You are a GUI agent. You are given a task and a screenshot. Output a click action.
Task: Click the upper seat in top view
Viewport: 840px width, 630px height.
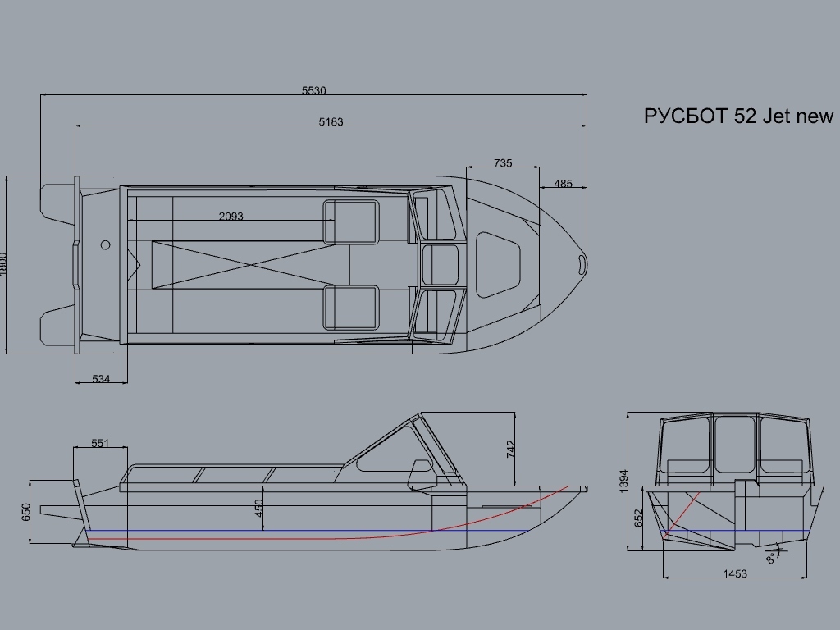(x=351, y=222)
